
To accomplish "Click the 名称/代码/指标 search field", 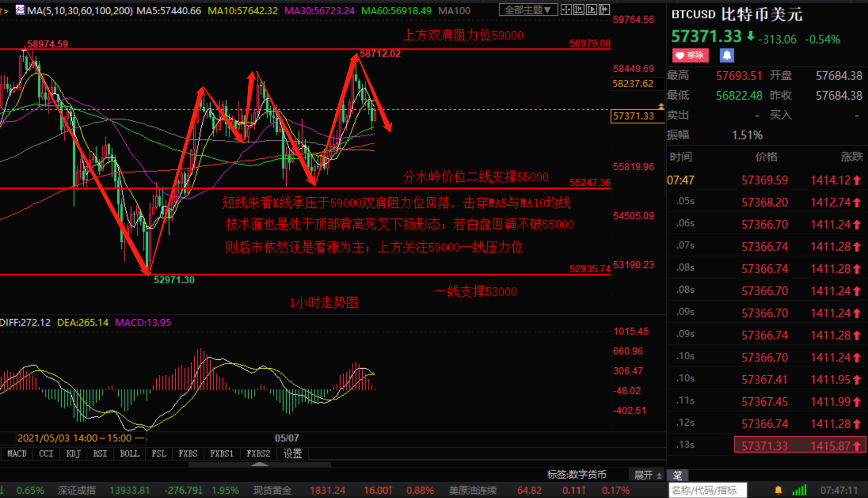I will [707, 491].
